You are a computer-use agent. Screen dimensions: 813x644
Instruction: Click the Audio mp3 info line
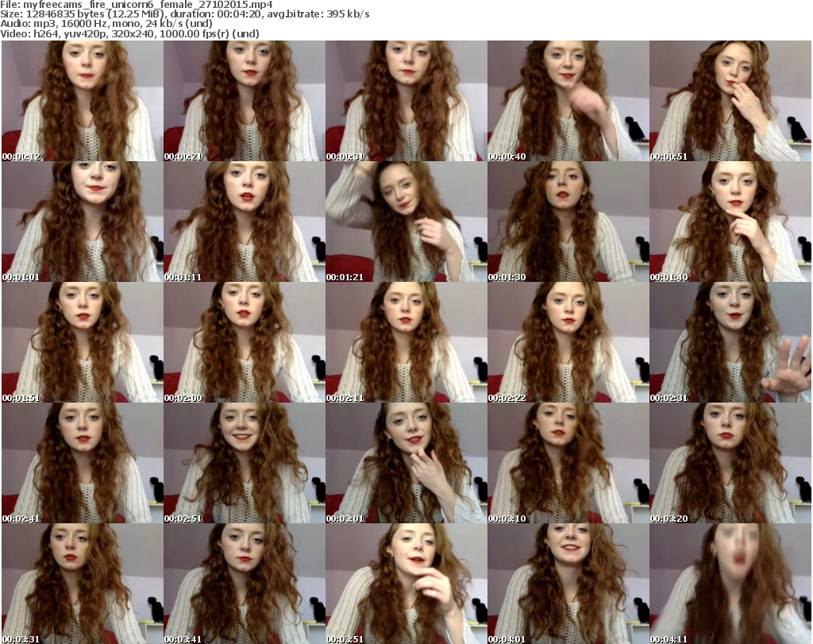106,24
